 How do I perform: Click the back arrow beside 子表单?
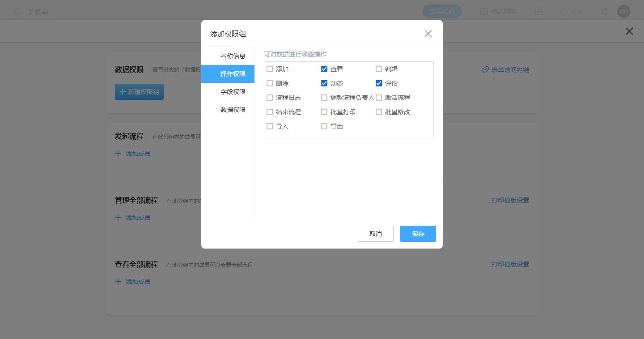click(x=16, y=12)
